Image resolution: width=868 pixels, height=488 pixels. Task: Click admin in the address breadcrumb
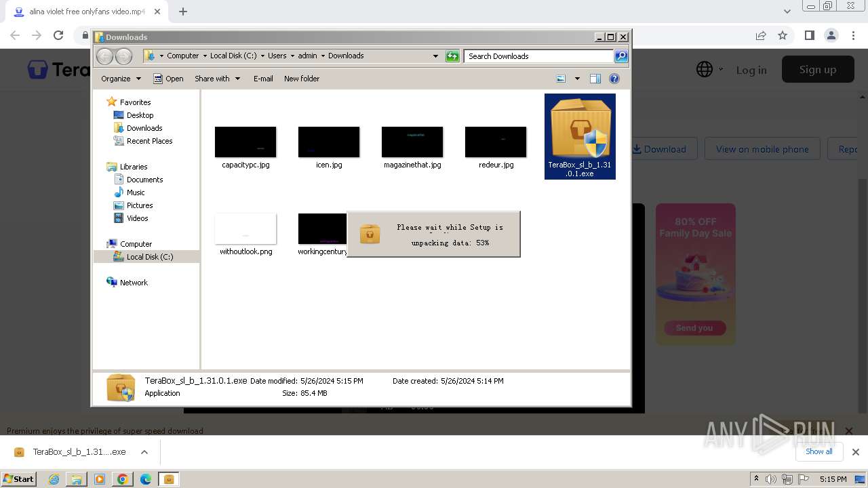307,56
